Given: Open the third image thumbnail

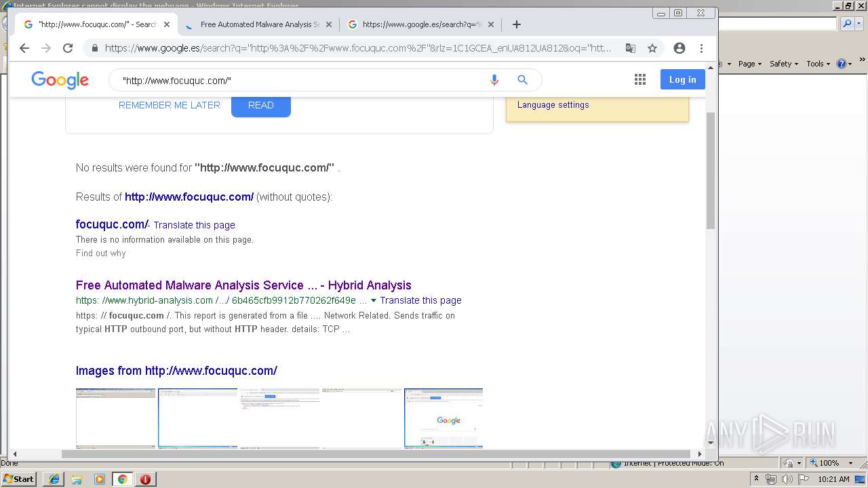Looking at the screenshot, I should point(279,418).
